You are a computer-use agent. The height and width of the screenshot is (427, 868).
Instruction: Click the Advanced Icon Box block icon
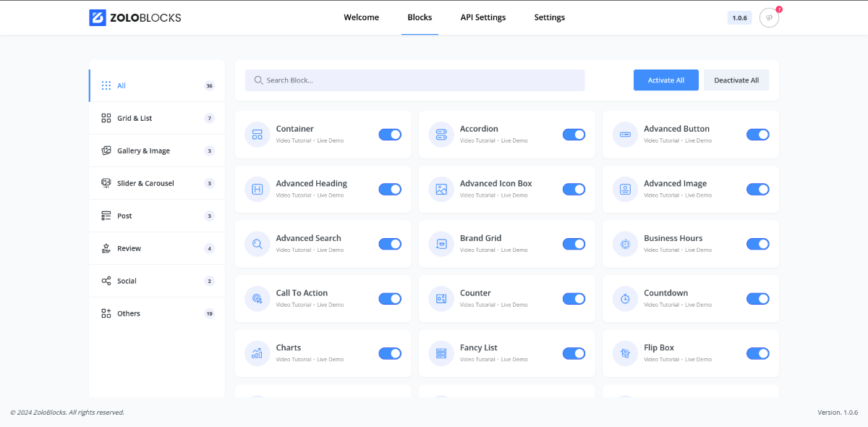tap(441, 190)
